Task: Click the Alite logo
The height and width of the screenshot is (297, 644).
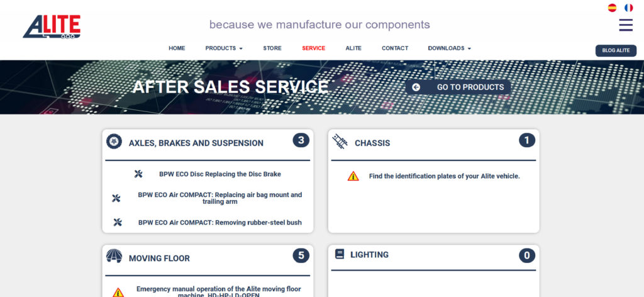Action: click(52, 26)
